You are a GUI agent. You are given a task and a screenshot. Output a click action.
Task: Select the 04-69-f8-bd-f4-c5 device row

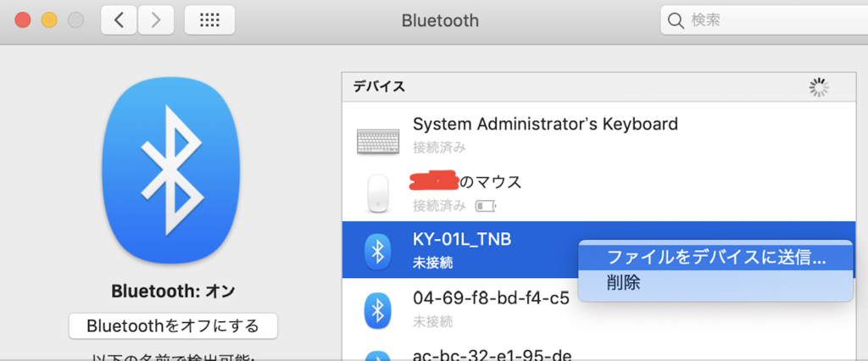coord(598,308)
